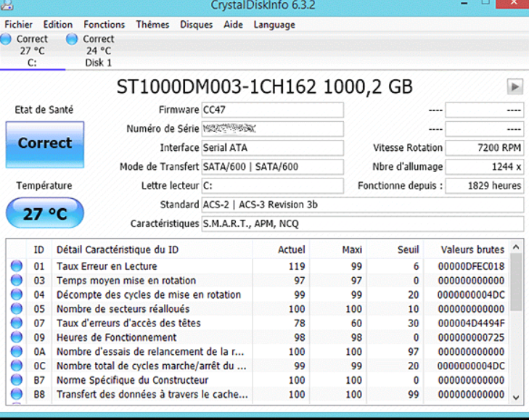Click the scrollbar down arrow in SMART list
The height and width of the screenshot is (420, 529).
516,398
